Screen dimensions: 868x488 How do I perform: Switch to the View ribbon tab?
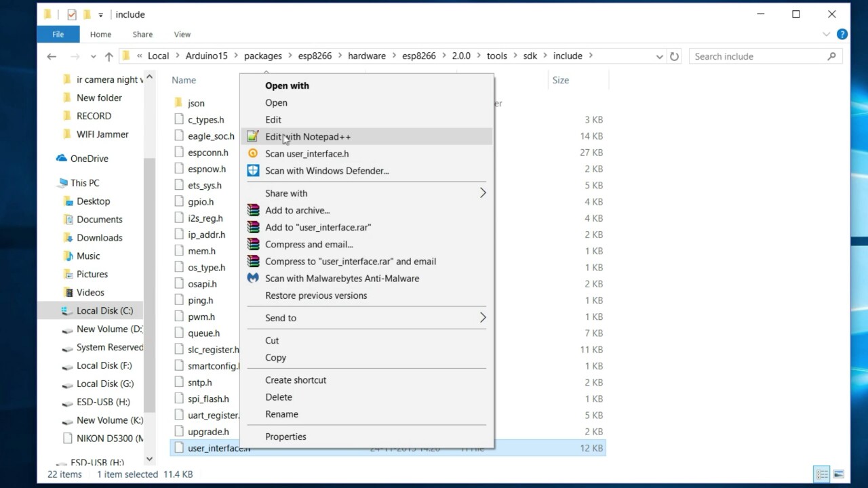click(182, 34)
